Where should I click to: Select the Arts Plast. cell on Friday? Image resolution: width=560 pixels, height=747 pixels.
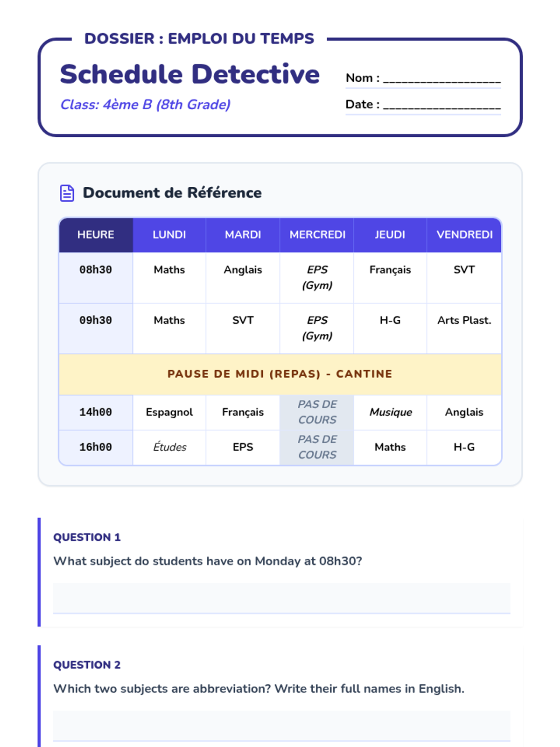[x=464, y=321]
